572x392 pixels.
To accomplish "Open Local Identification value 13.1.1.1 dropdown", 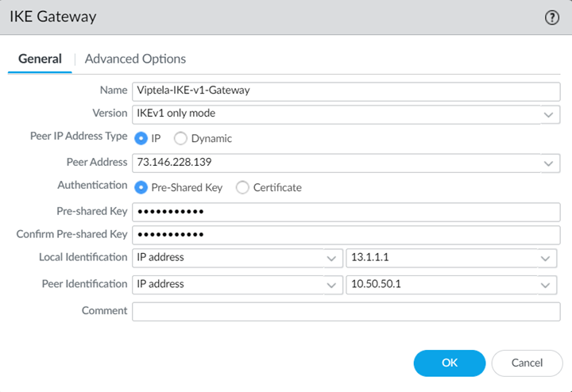I will point(545,259).
